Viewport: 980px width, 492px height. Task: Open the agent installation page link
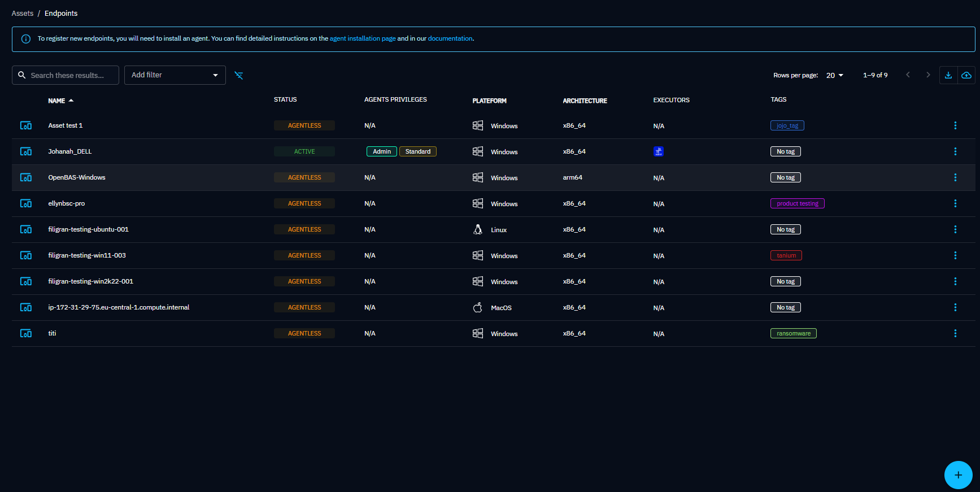(x=363, y=38)
